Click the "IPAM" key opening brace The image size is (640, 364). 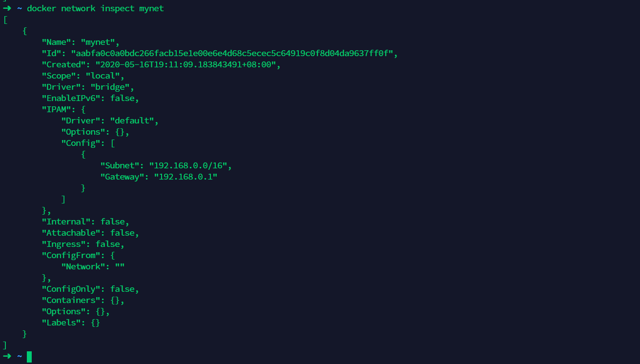83,109
